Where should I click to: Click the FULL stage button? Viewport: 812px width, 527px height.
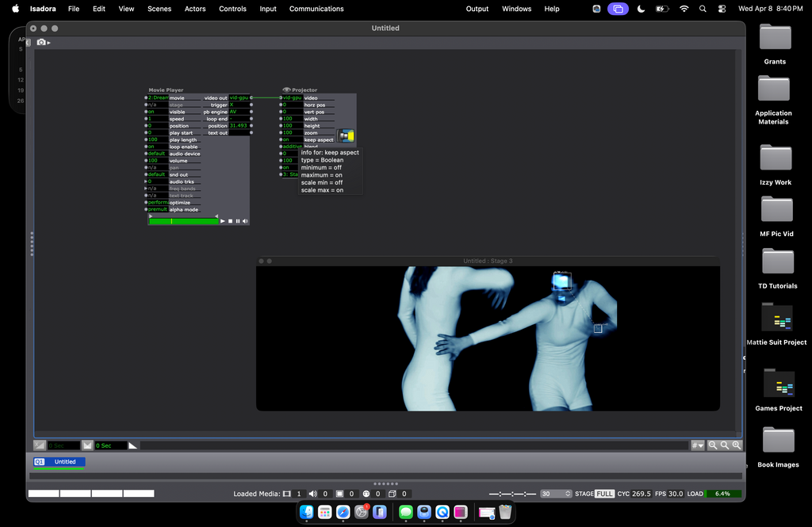(x=604, y=494)
